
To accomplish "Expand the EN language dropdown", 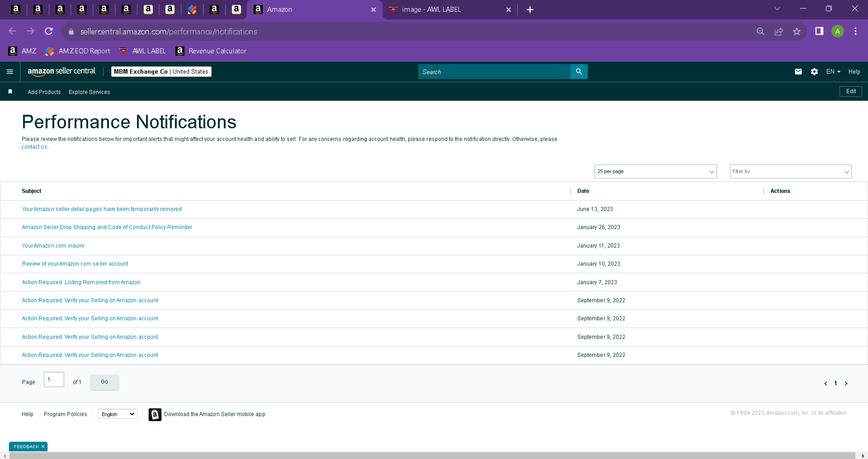I will 833,72.
